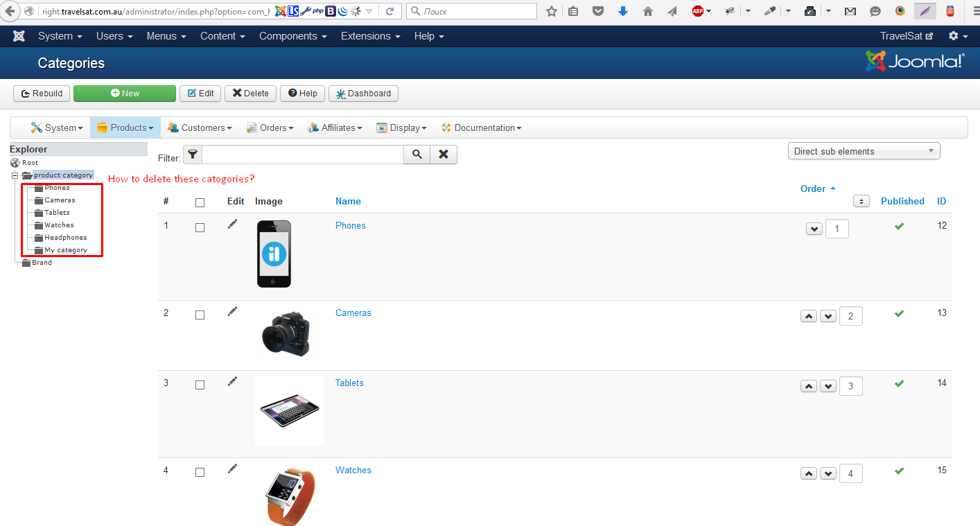Open the HikaShop System dropdown menu
Screen dimensions: 980x526
[57, 128]
